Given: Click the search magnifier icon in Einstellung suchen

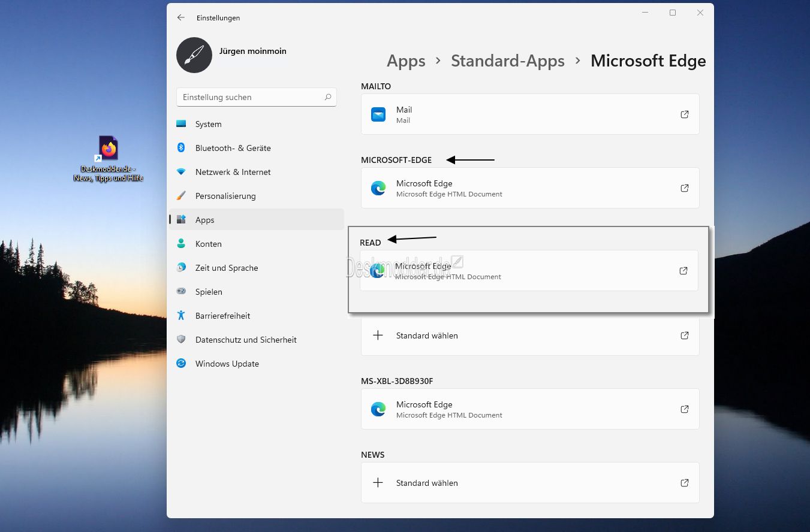Looking at the screenshot, I should pyautogui.click(x=328, y=97).
